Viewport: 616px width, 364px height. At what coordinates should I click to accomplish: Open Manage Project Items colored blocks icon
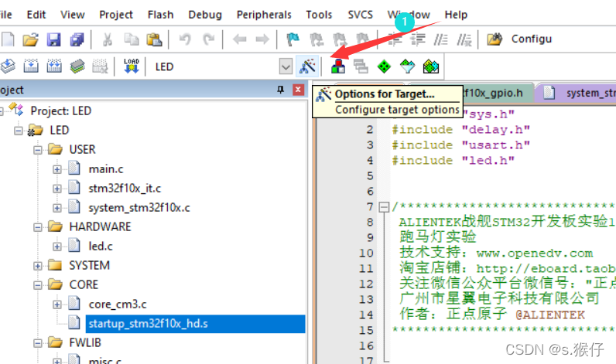point(338,66)
